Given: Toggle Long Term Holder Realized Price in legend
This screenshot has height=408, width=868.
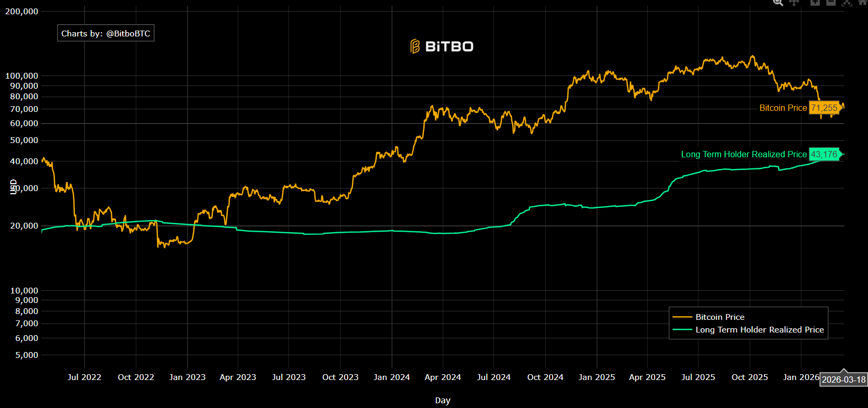Looking at the screenshot, I should tap(748, 329).
